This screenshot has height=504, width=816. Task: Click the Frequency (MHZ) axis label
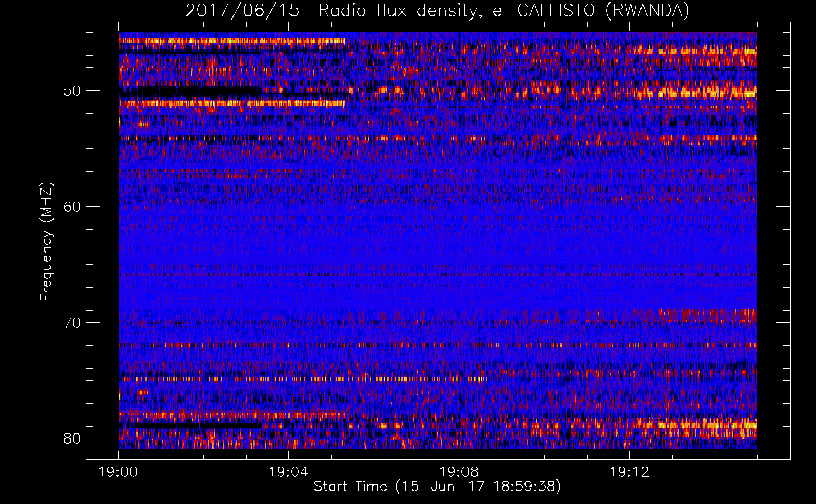(x=46, y=242)
